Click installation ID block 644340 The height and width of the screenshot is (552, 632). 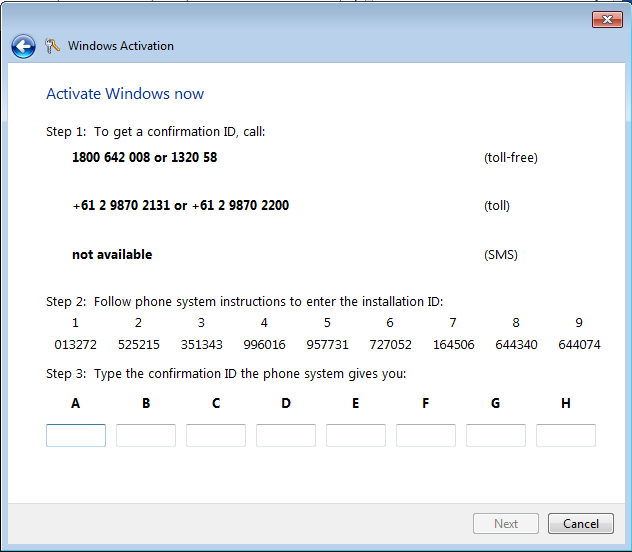516,344
